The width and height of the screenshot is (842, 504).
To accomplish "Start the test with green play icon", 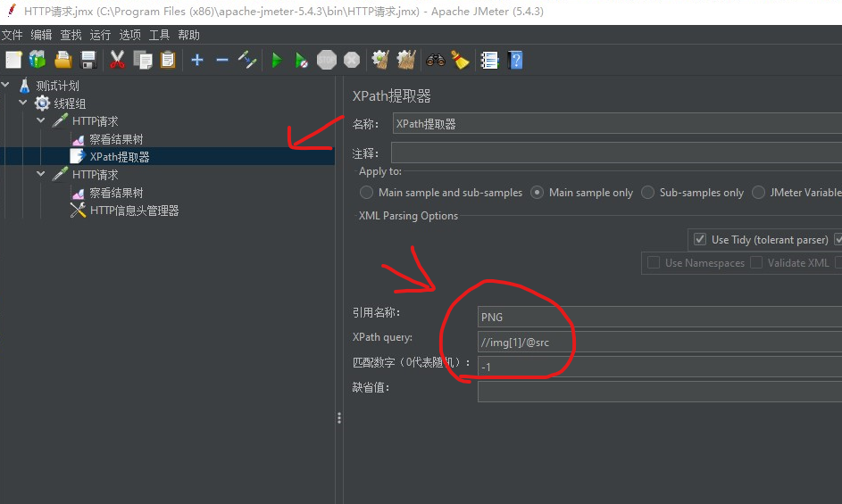I will pyautogui.click(x=277, y=60).
